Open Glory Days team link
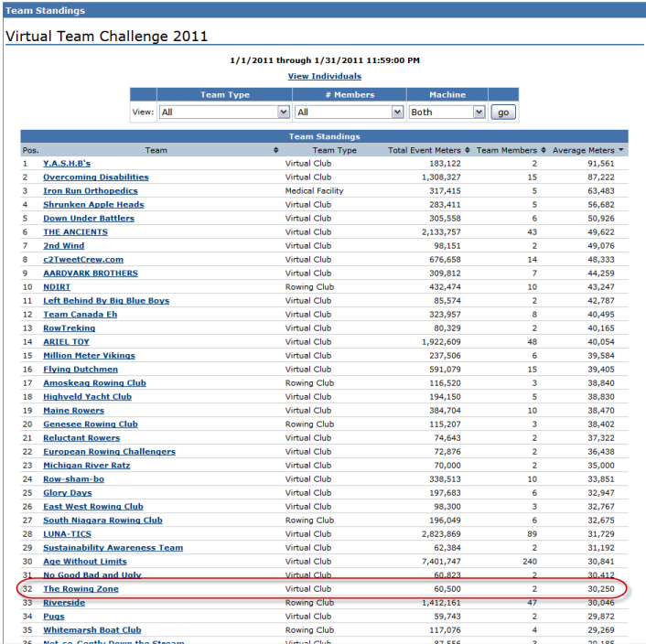Viewport: 646px width, 644px height. point(68,493)
